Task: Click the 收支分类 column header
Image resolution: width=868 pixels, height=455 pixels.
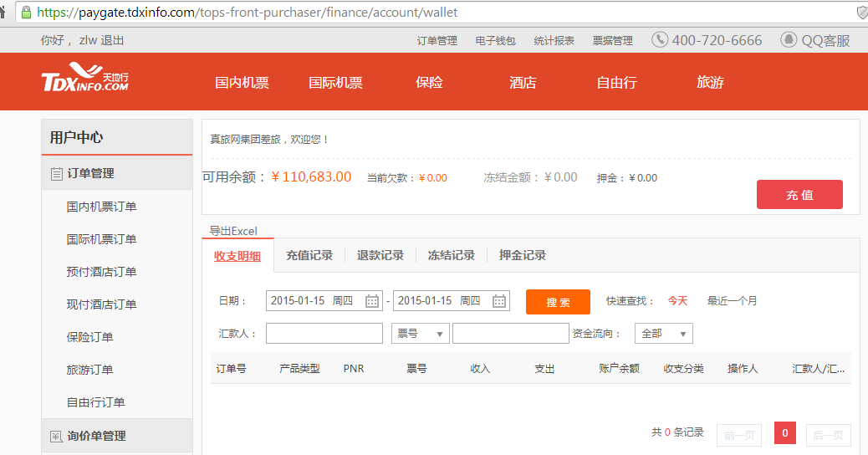Action: tap(684, 369)
